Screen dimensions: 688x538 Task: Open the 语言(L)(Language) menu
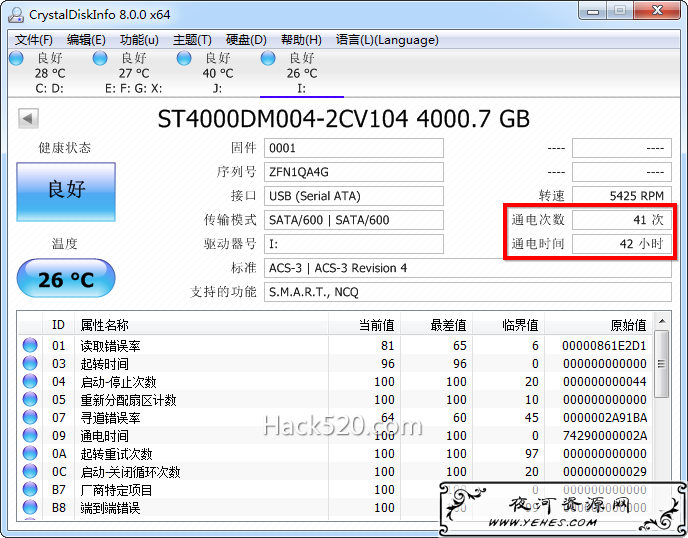[387, 40]
